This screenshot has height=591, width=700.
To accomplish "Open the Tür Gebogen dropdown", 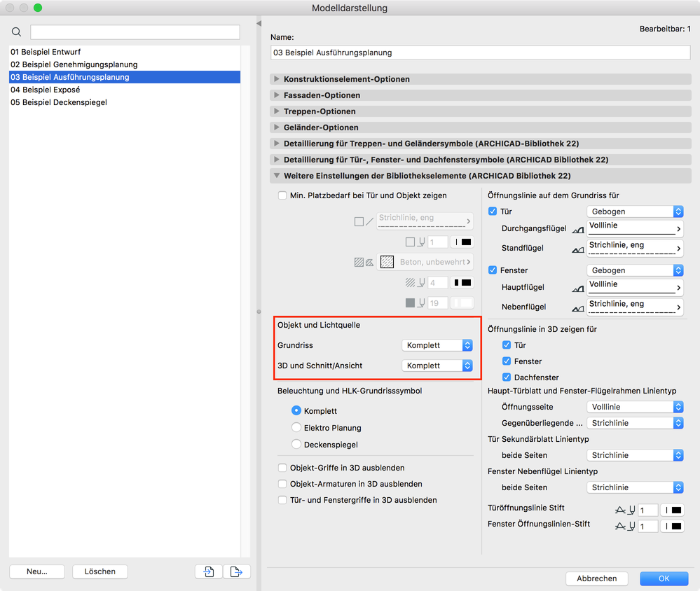I will tap(635, 211).
